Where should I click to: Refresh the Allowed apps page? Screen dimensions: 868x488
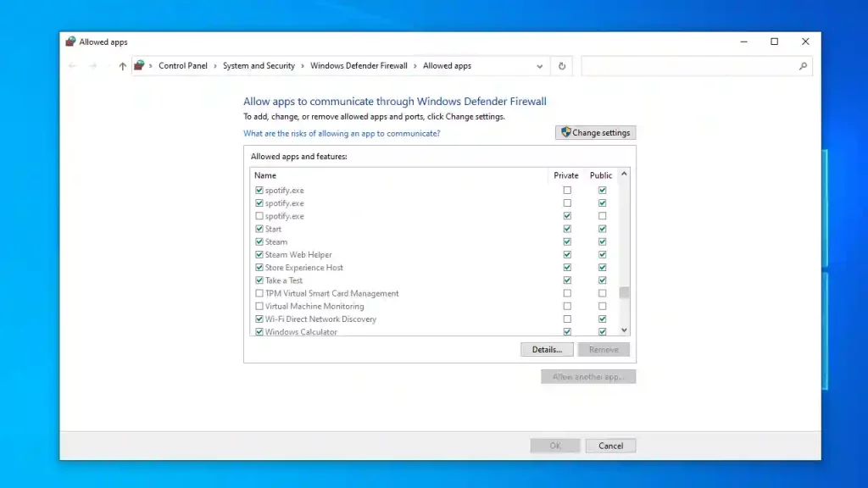tap(562, 66)
